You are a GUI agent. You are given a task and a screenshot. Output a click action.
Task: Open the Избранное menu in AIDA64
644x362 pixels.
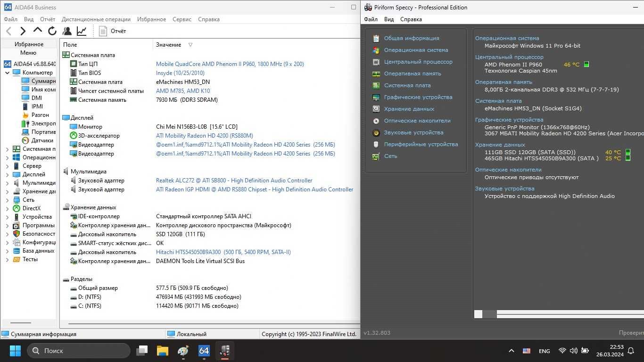point(151,19)
